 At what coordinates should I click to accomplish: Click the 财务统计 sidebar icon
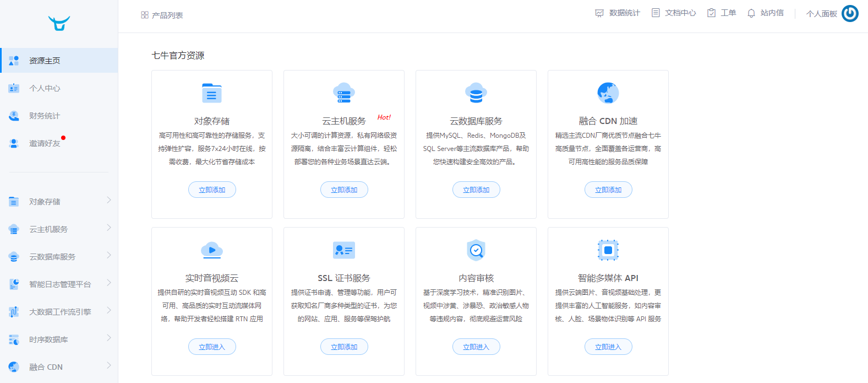click(x=14, y=116)
